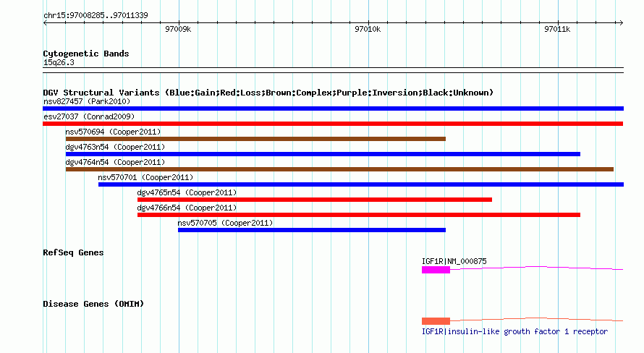644x353 pixels.
Task: Click the magenta IGF1R RefSeq exon block
Action: coord(436,270)
